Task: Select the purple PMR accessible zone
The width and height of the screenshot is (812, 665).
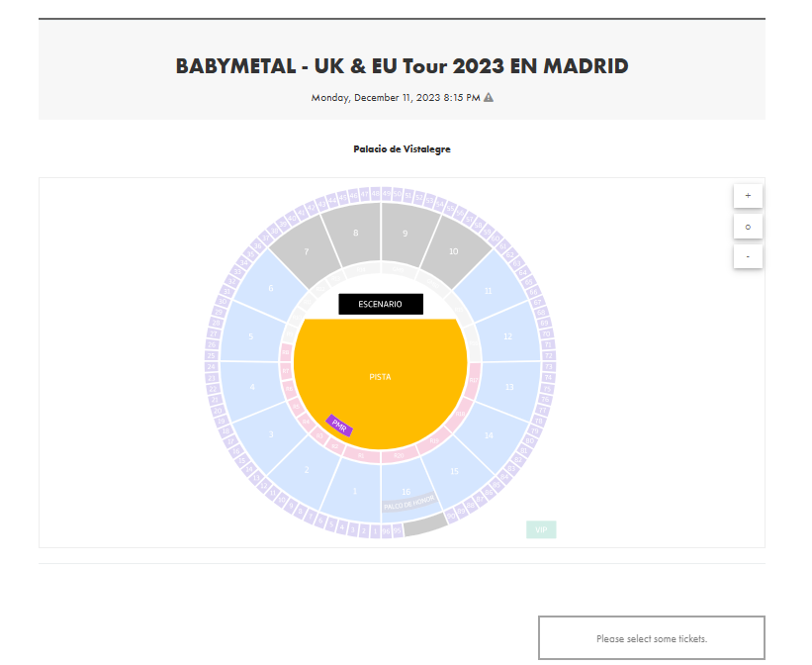Action: [x=339, y=426]
